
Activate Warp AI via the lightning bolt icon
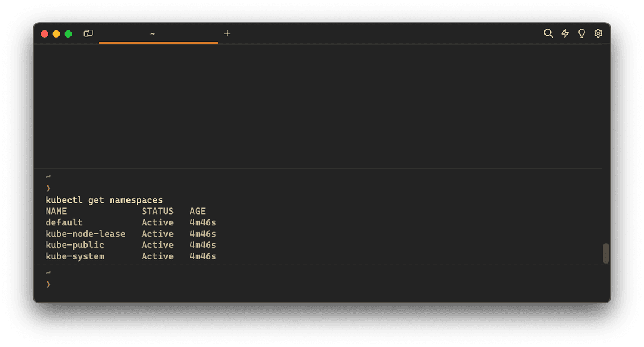click(565, 33)
